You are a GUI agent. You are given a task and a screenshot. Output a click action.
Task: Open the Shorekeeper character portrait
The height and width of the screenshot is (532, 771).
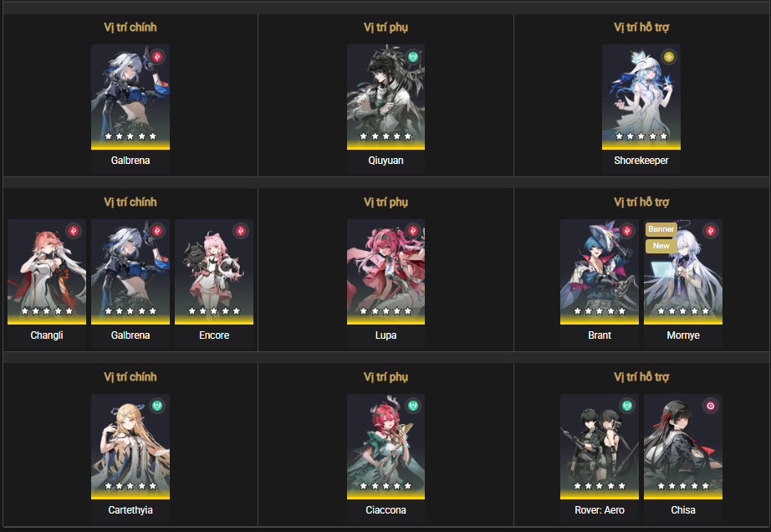(641, 97)
